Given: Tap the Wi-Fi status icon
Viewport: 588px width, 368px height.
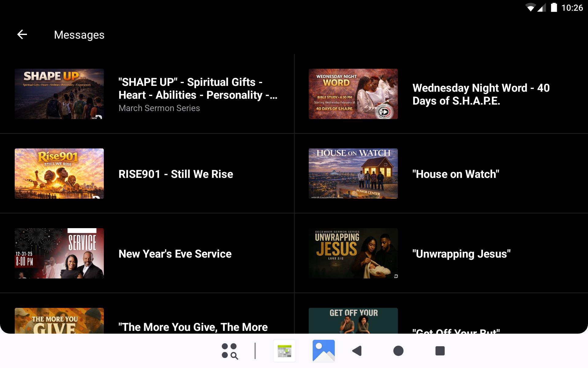Looking at the screenshot, I should click(x=530, y=7).
